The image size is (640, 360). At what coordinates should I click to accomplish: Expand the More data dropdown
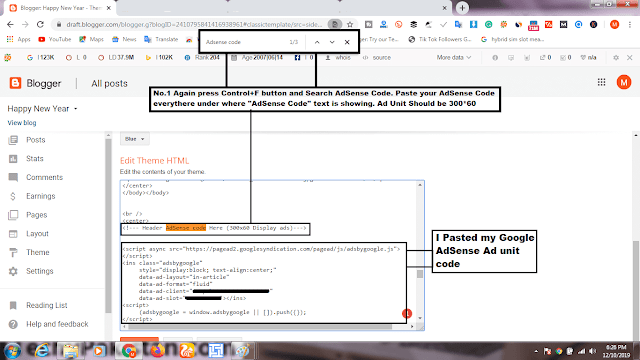coord(454,58)
